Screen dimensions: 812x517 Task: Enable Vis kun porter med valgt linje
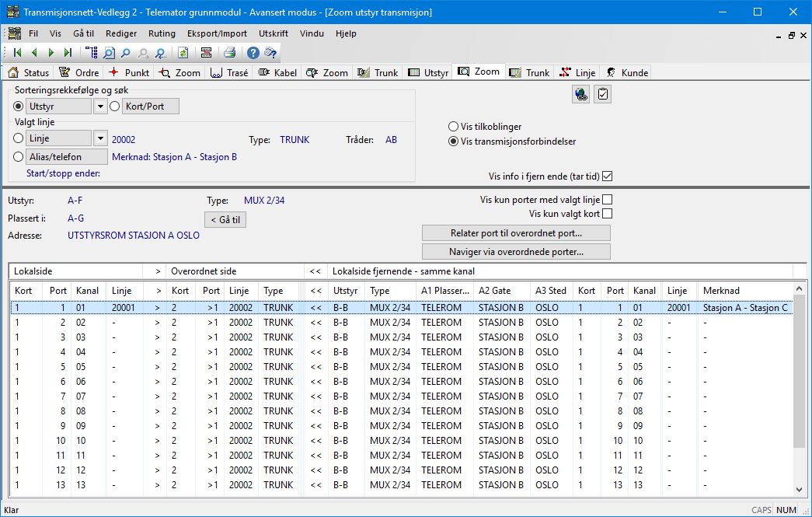pyautogui.click(x=608, y=200)
